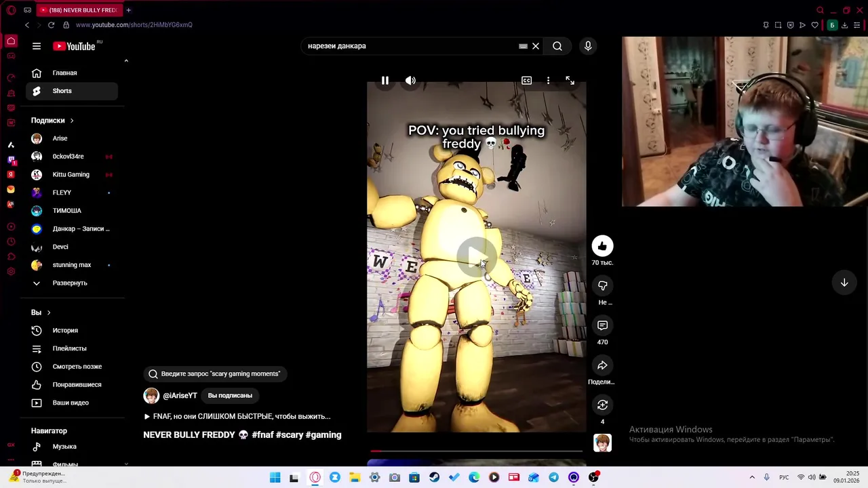Open YouTube hamburger guide menu
This screenshot has height=488, width=868.
click(37, 46)
